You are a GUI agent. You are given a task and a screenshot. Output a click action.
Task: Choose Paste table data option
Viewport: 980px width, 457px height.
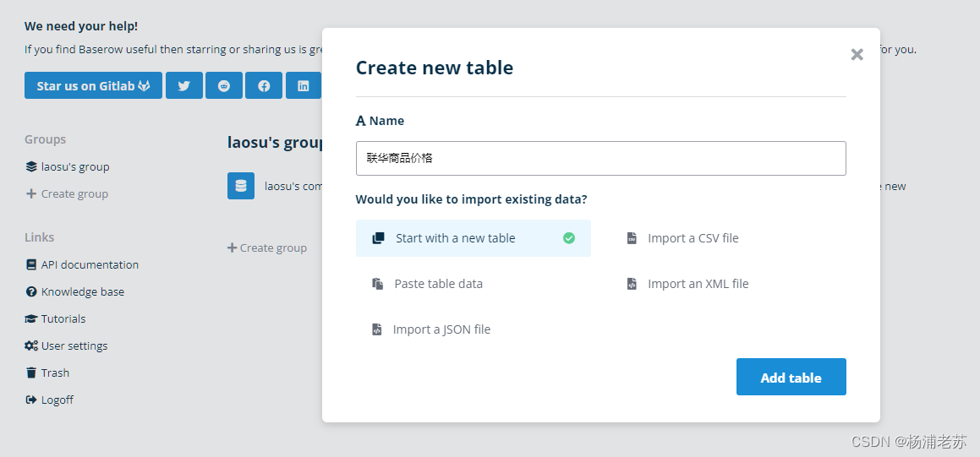[438, 284]
